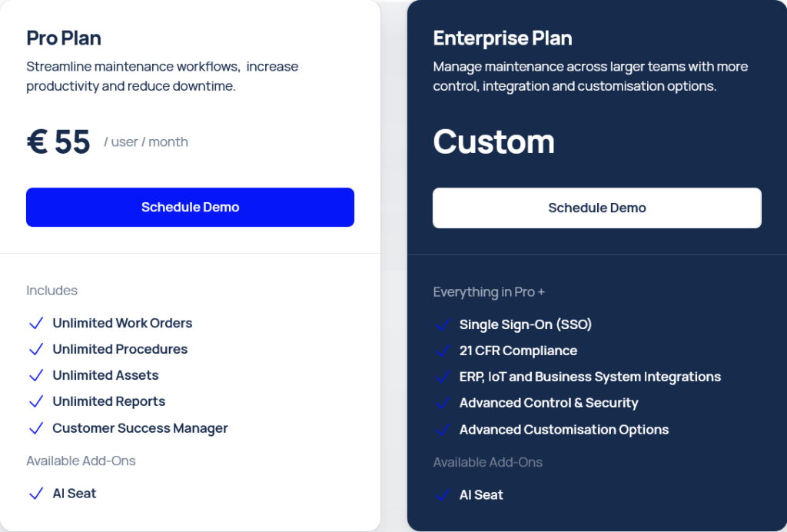
Task: Click checkmark beside Unlimited Procedures
Action: [x=36, y=349]
